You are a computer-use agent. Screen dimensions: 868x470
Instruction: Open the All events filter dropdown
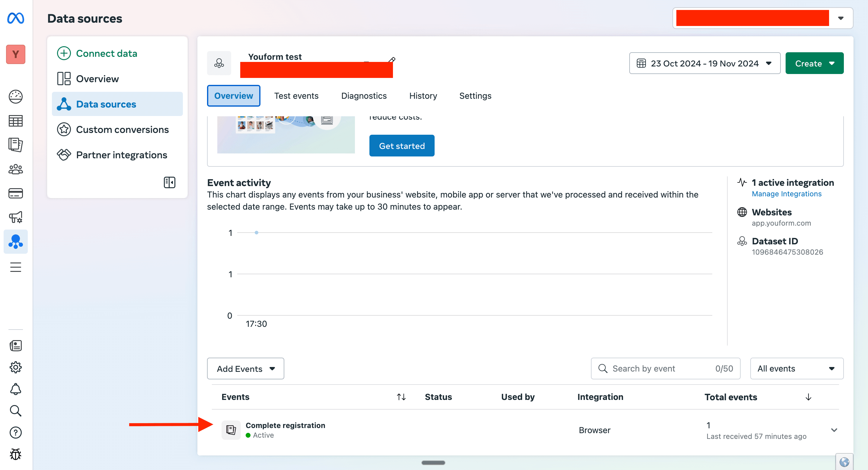tap(796, 369)
